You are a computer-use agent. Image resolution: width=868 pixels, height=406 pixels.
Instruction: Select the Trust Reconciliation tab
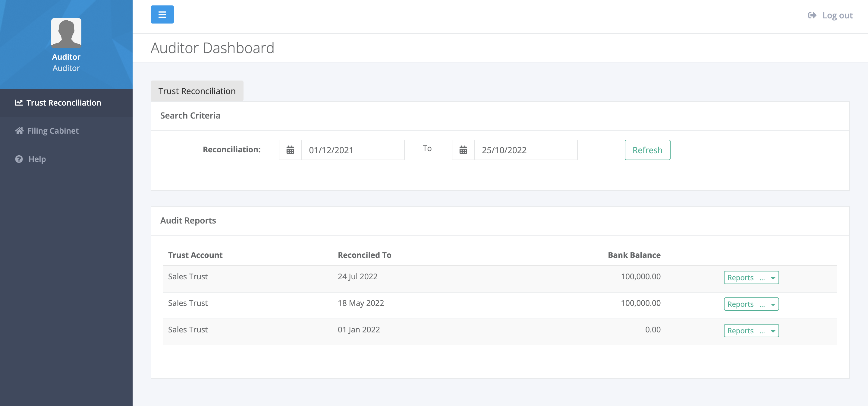click(x=197, y=91)
